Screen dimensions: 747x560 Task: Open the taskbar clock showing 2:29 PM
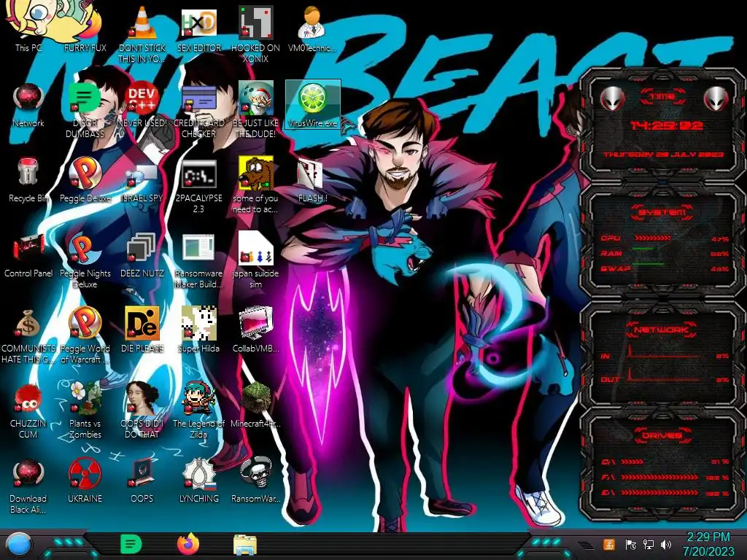tap(708, 544)
